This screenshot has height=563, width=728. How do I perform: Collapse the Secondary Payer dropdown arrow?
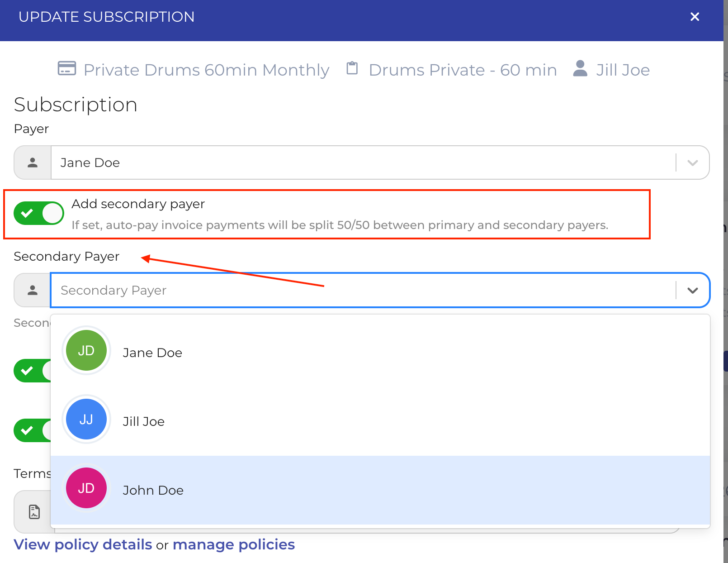[x=692, y=290]
